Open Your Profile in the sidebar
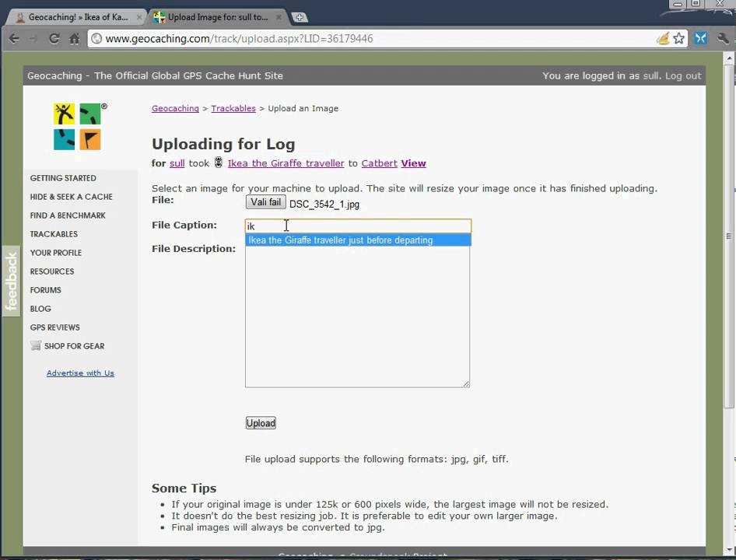Image resolution: width=736 pixels, height=560 pixels. point(55,253)
